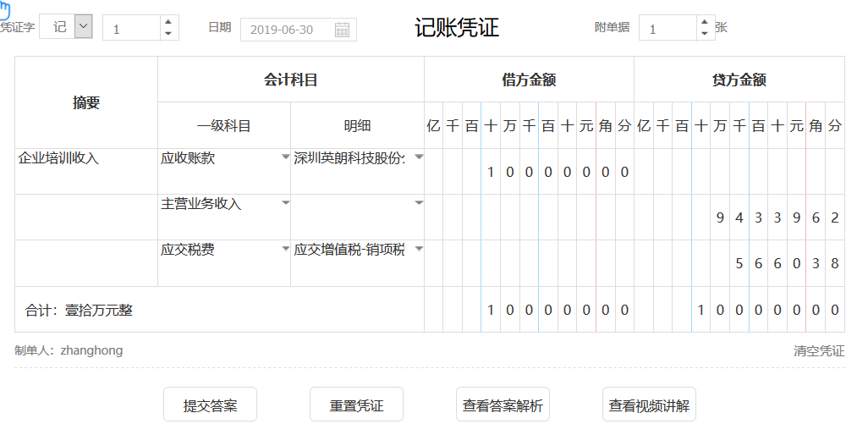868x435 pixels.
Task: Decrease attachment count with down arrow
Action: pos(704,34)
